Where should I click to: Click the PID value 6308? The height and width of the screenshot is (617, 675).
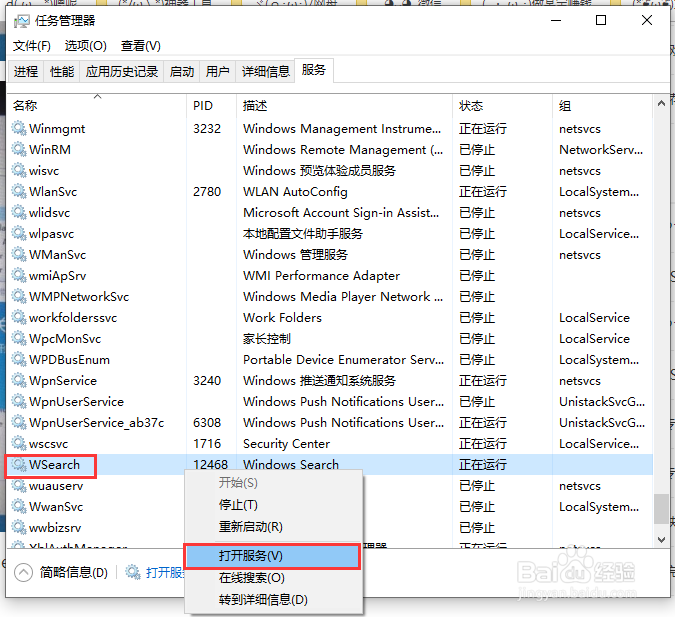pyautogui.click(x=207, y=422)
